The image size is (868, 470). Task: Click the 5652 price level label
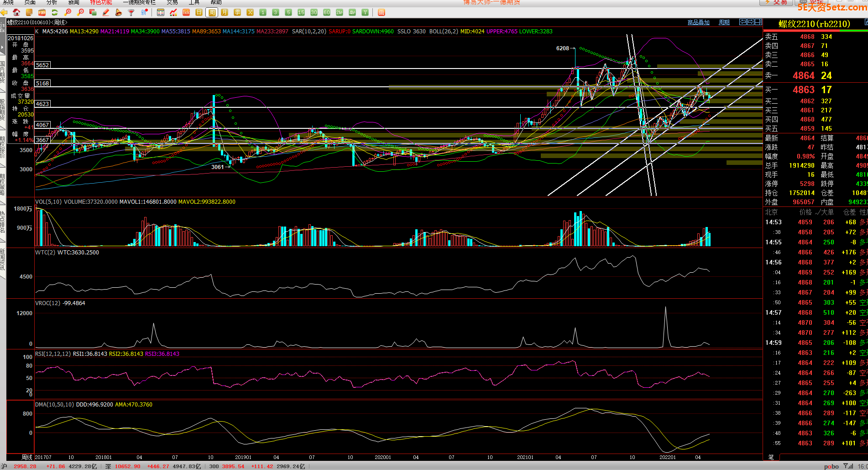[42, 65]
